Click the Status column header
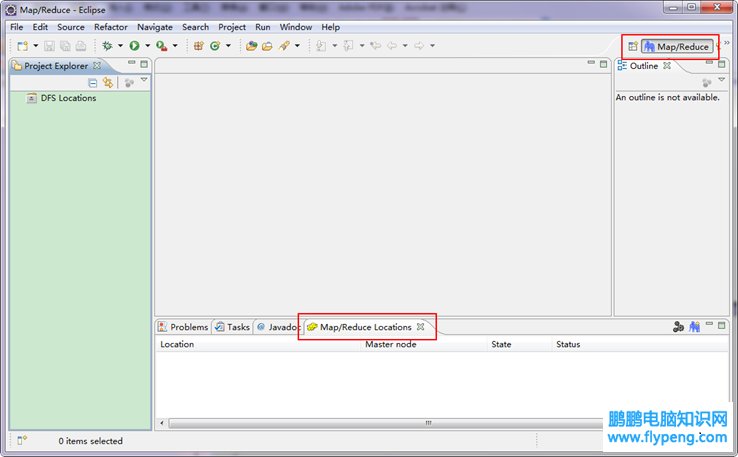This screenshot has height=457, width=738. point(640,345)
